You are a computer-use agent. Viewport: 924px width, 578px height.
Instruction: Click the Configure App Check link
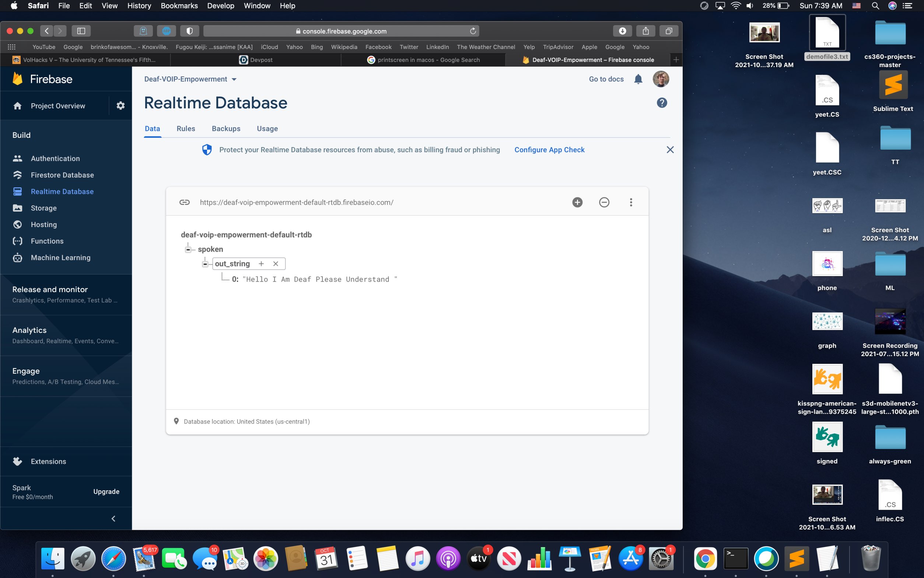(x=549, y=150)
